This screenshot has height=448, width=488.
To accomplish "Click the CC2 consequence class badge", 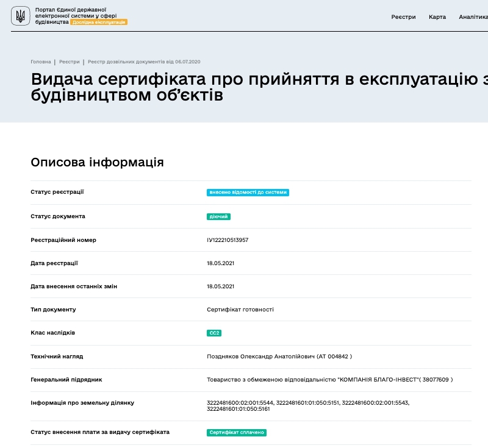I will pyautogui.click(x=214, y=333).
